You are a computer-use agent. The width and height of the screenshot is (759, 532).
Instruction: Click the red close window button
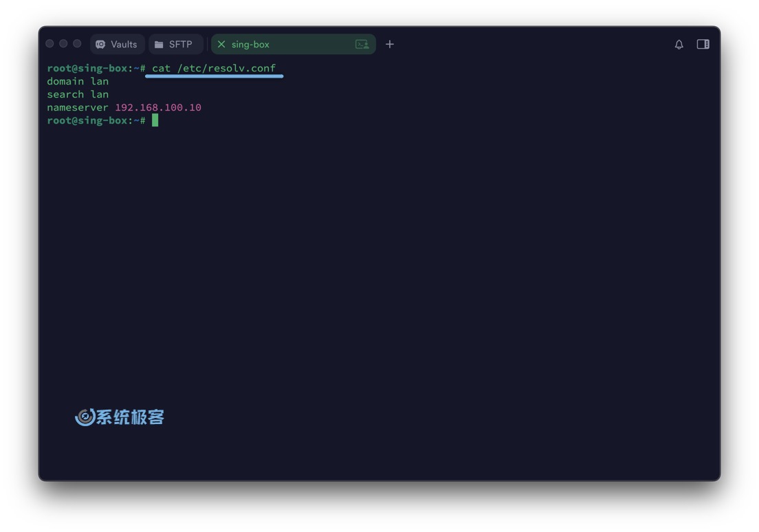[50, 43]
